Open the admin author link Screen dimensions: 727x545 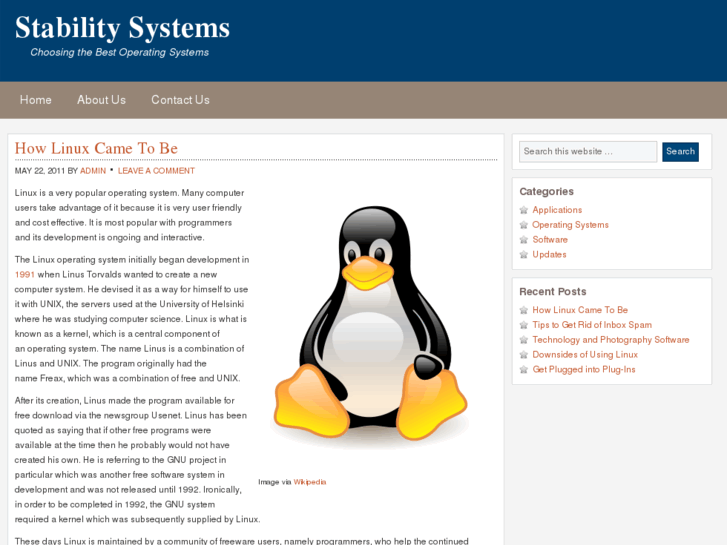point(93,171)
